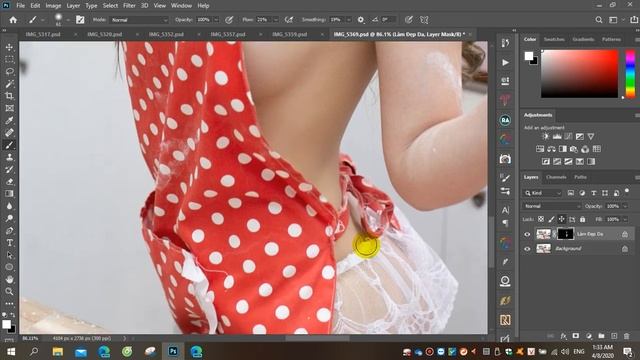Create a new layer

coord(614,336)
